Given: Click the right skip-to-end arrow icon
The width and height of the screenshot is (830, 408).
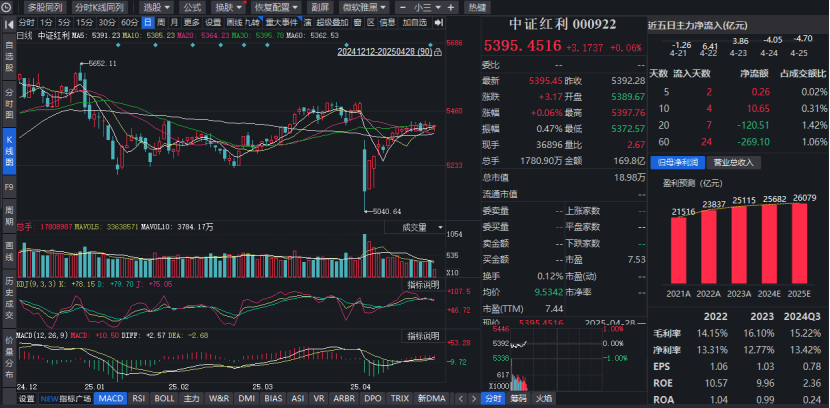Looking at the screenshot, I should pyautogui.click(x=438, y=23).
